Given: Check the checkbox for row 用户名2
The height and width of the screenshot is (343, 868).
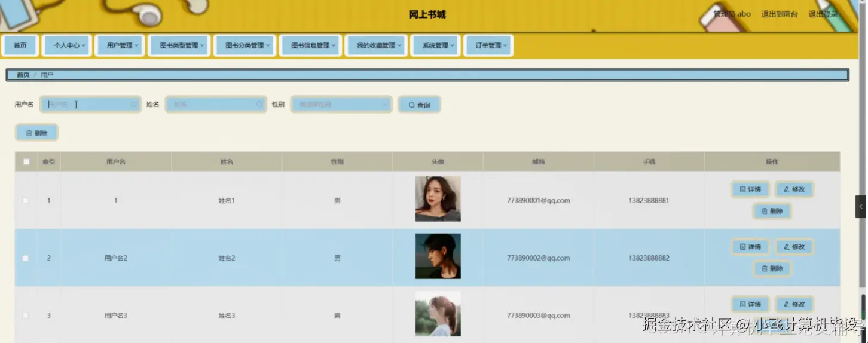Looking at the screenshot, I should coord(26,258).
